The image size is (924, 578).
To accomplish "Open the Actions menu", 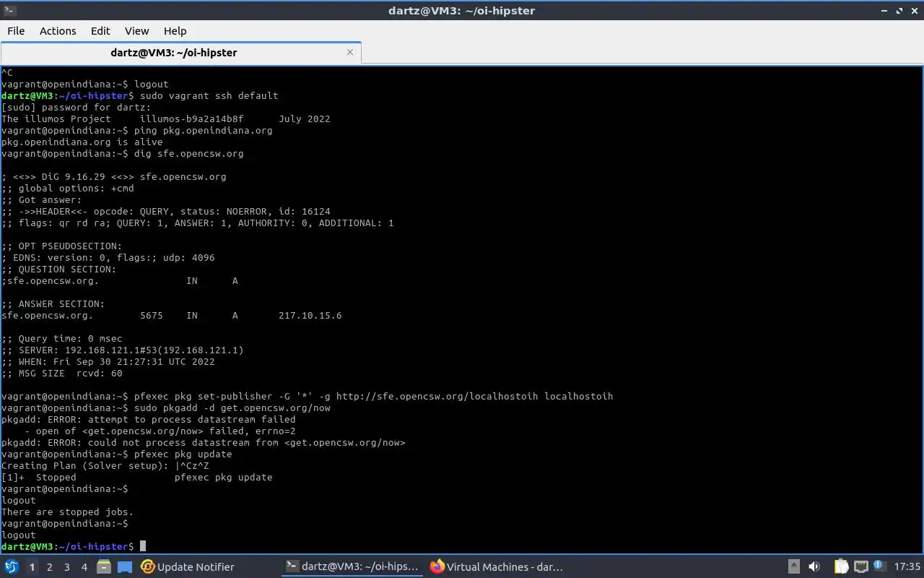I will click(58, 30).
